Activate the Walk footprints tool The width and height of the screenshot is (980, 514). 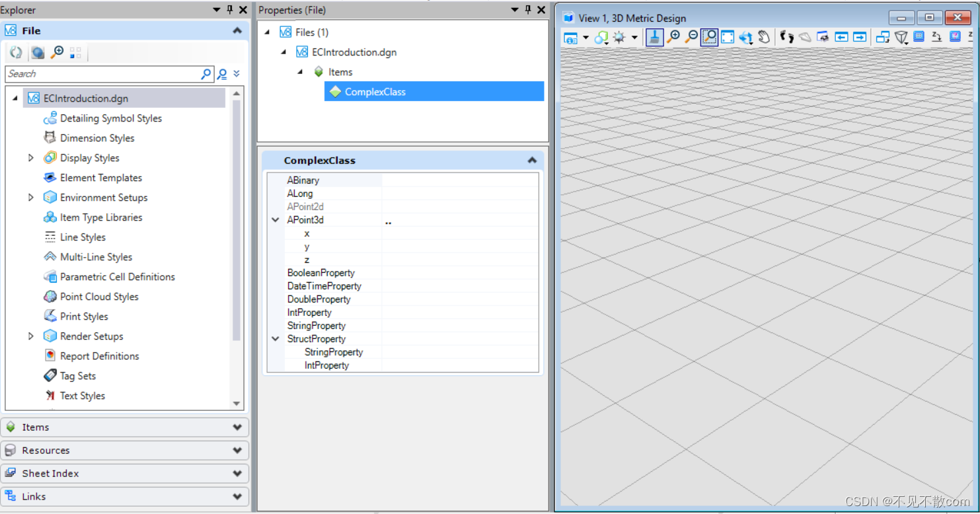[786, 38]
